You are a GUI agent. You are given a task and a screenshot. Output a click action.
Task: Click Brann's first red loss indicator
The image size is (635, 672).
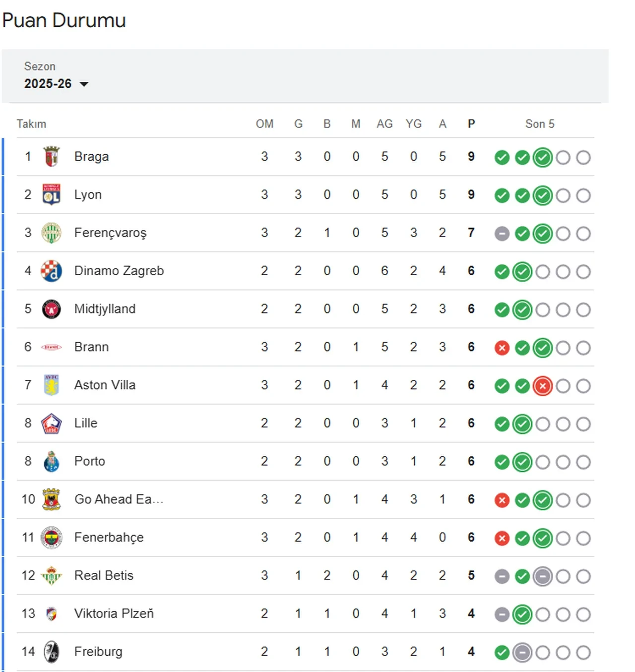[502, 348]
